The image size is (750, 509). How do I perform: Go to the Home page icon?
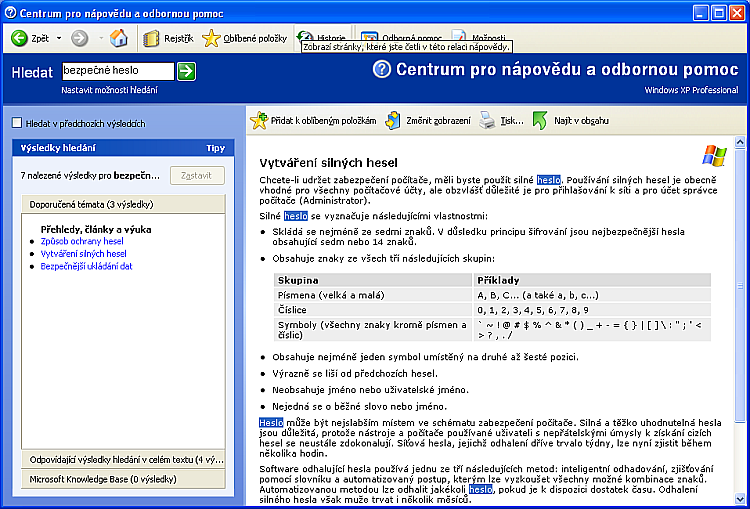(x=119, y=38)
